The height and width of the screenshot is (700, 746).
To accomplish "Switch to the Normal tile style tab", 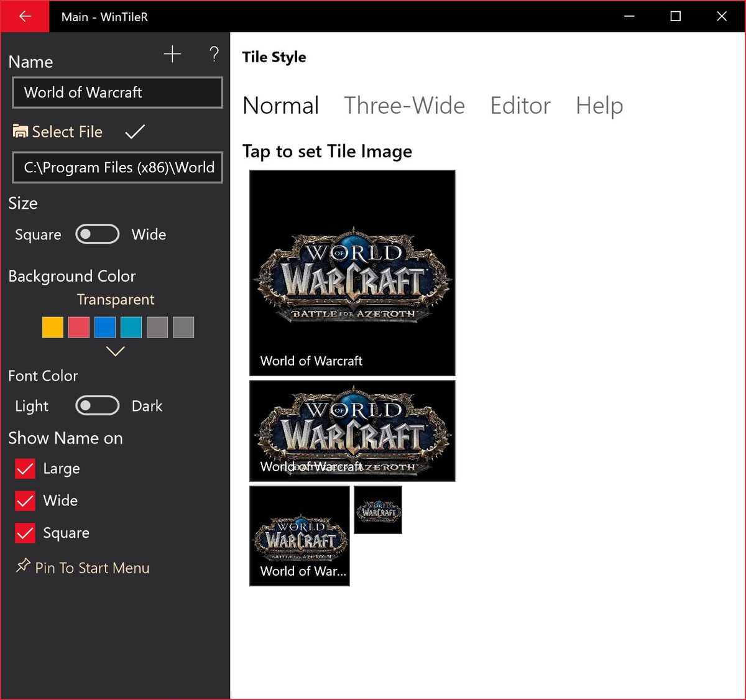I will (x=280, y=106).
